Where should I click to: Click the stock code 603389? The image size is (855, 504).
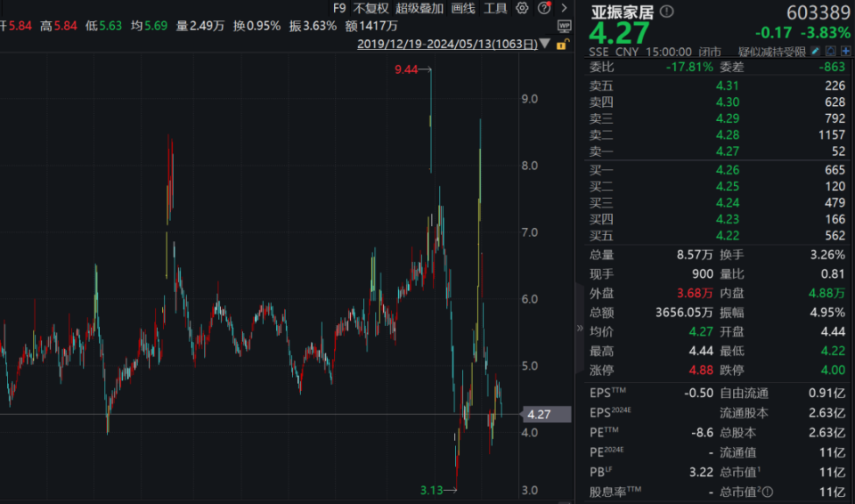818,12
